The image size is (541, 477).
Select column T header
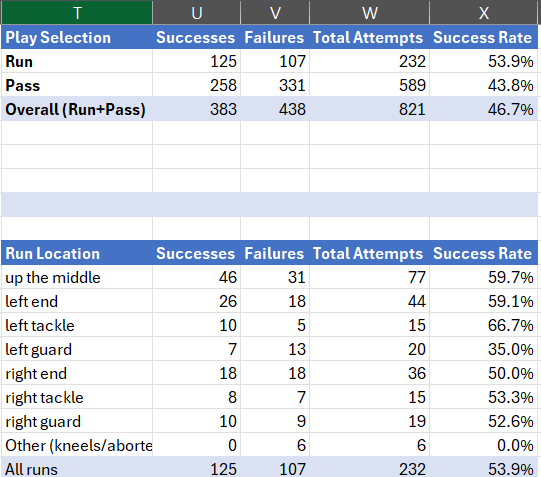click(77, 13)
